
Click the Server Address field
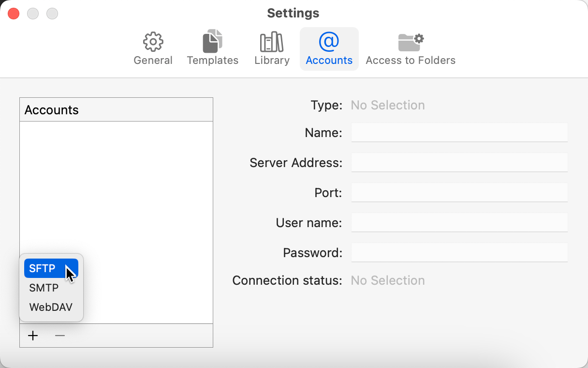tap(458, 162)
